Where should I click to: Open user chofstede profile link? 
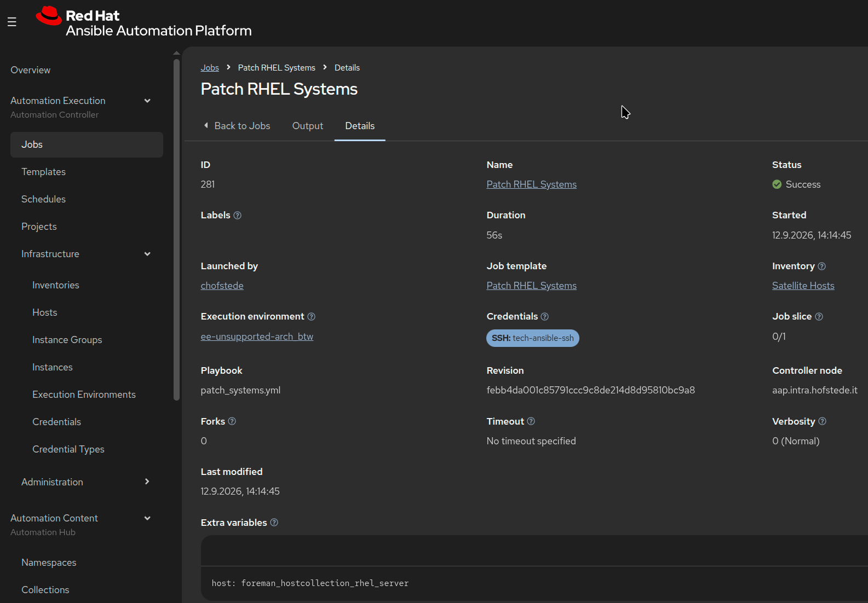point(222,286)
